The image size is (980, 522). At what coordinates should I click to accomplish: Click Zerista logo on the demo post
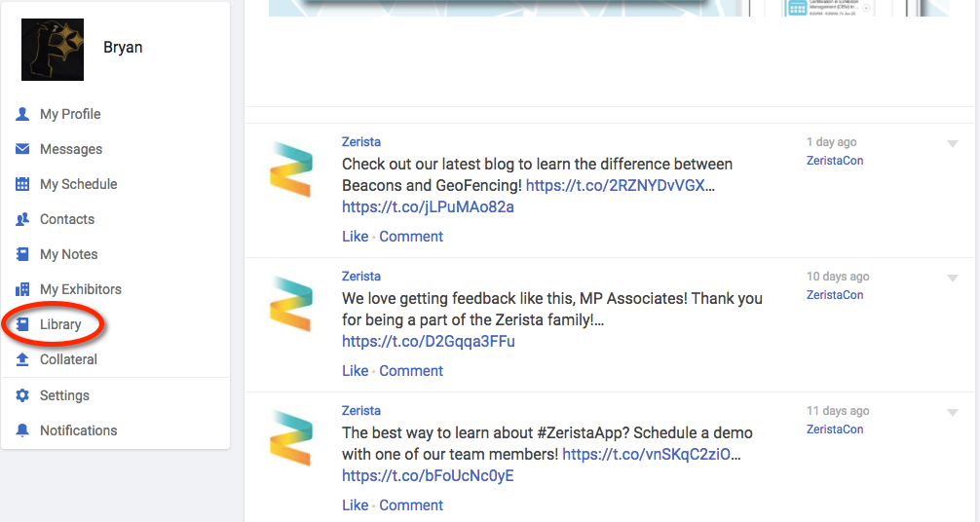(291, 439)
